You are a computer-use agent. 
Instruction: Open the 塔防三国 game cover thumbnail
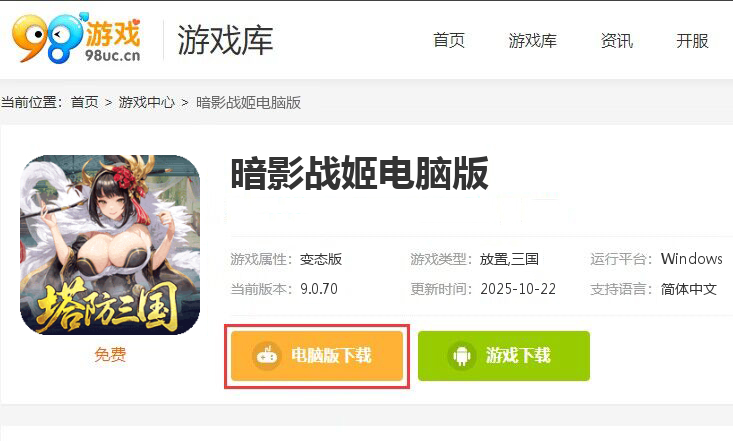110,245
